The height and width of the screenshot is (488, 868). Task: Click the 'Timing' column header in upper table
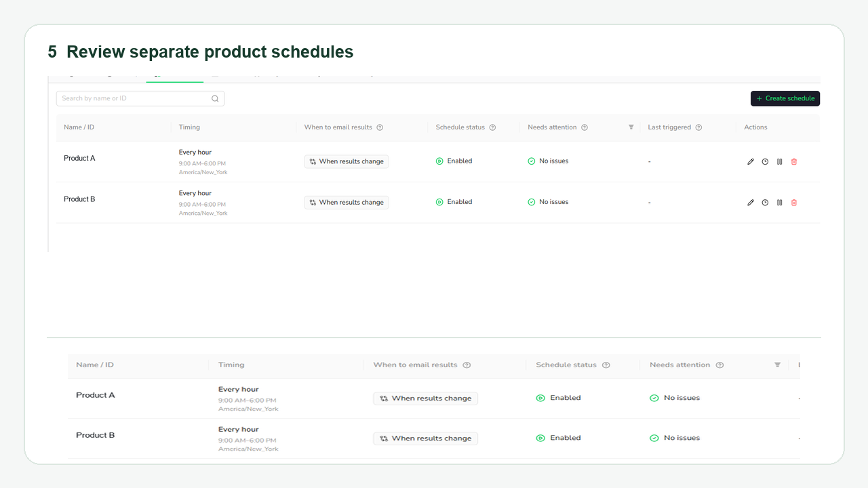click(x=189, y=127)
